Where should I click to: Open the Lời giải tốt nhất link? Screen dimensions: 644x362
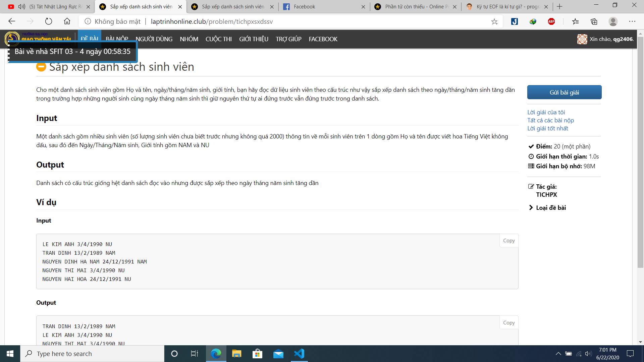point(547,128)
